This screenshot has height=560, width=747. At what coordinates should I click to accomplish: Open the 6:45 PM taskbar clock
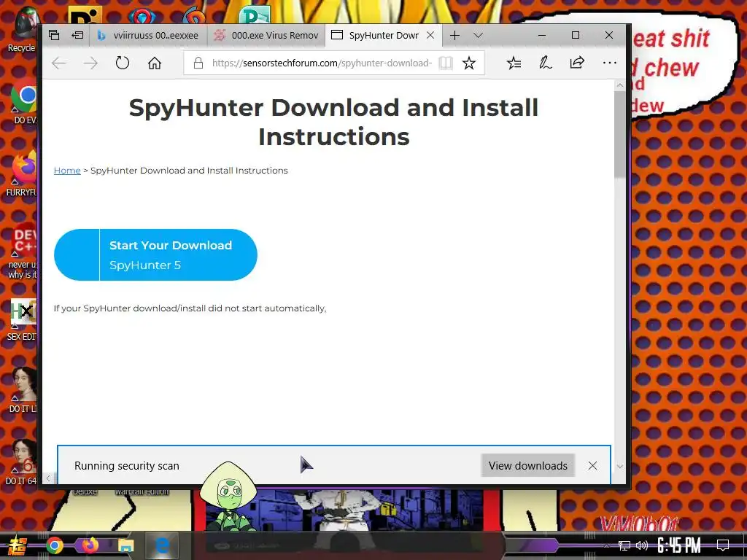(679, 545)
